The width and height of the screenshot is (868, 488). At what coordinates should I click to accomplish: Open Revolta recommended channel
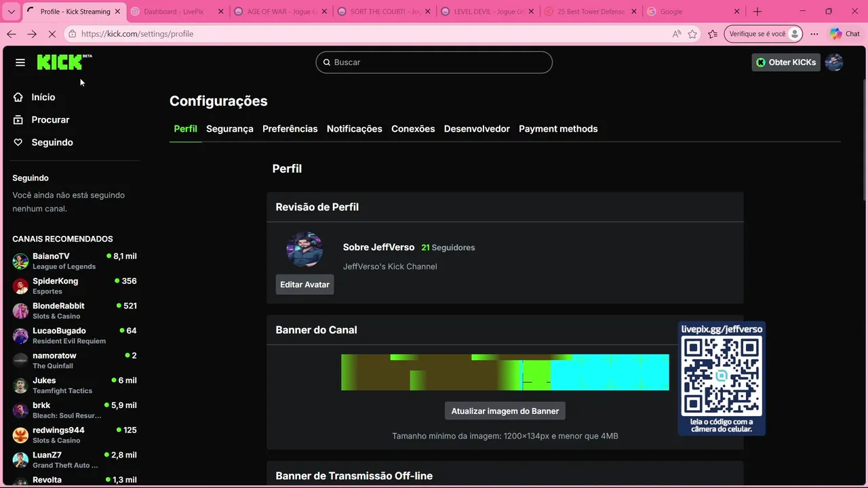pos(75,480)
